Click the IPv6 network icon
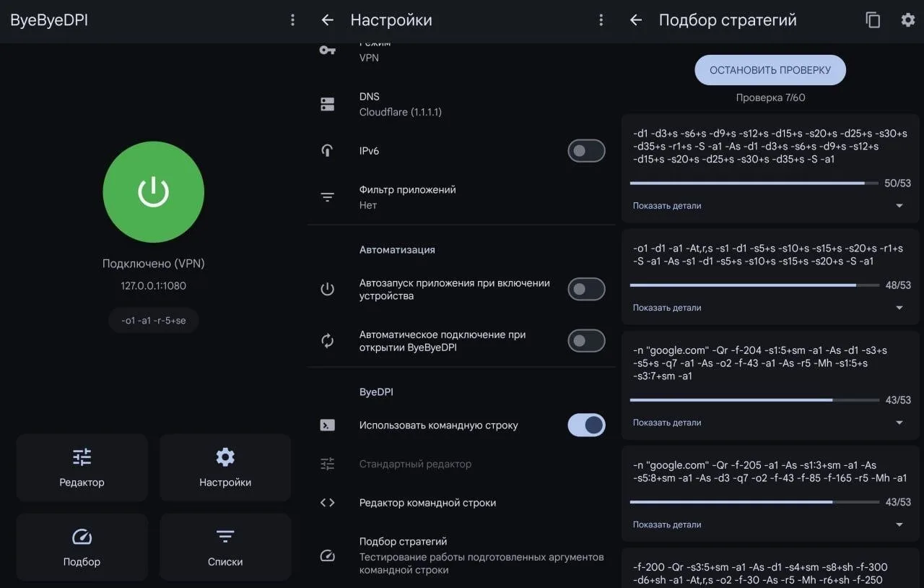Image resolution: width=924 pixels, height=588 pixels. [328, 151]
